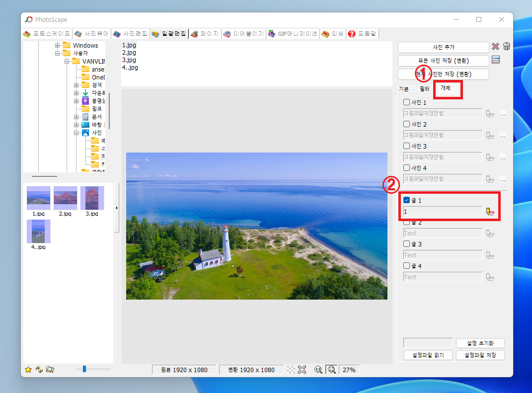Open 사진 4 object settings icon
532x393 pixels.
pyautogui.click(x=490, y=179)
